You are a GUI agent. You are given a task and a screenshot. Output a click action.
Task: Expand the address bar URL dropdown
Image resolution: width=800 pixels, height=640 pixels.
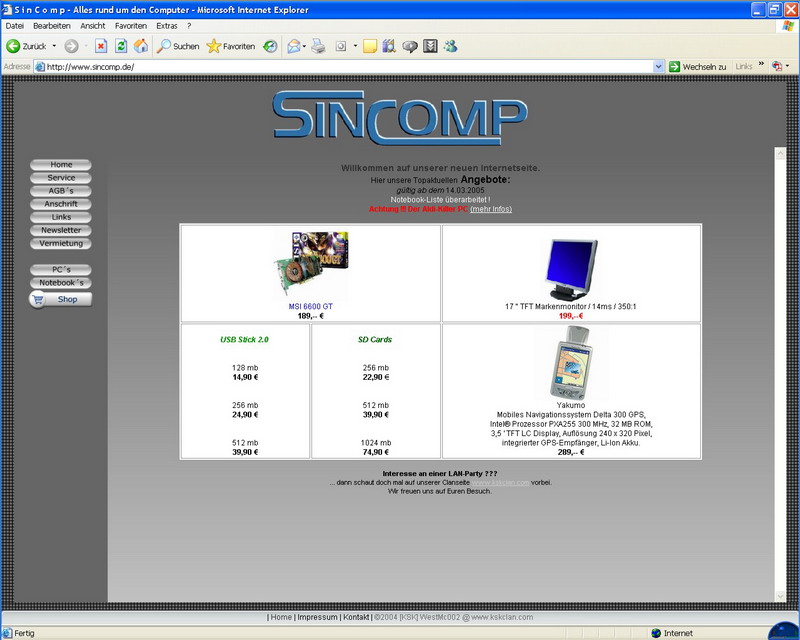659,67
